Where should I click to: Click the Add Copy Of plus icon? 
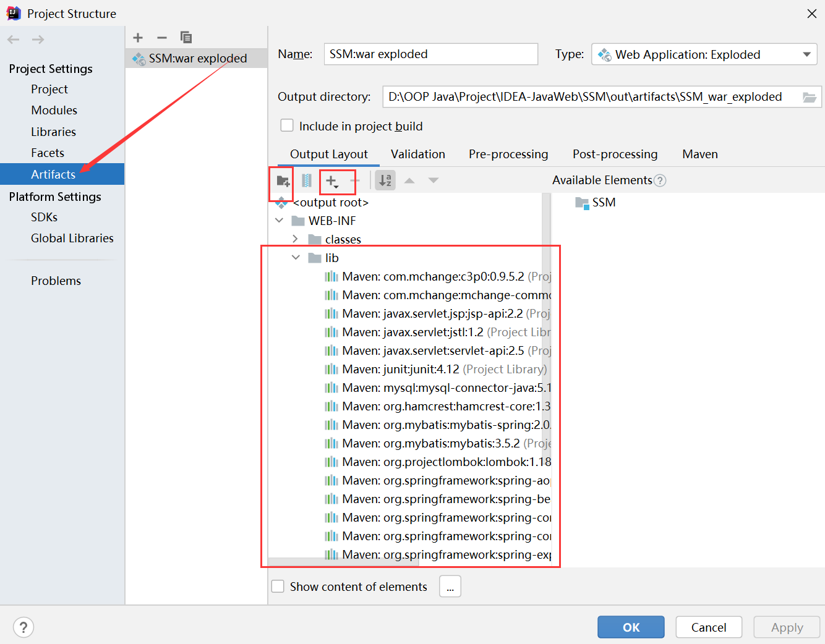(x=332, y=181)
